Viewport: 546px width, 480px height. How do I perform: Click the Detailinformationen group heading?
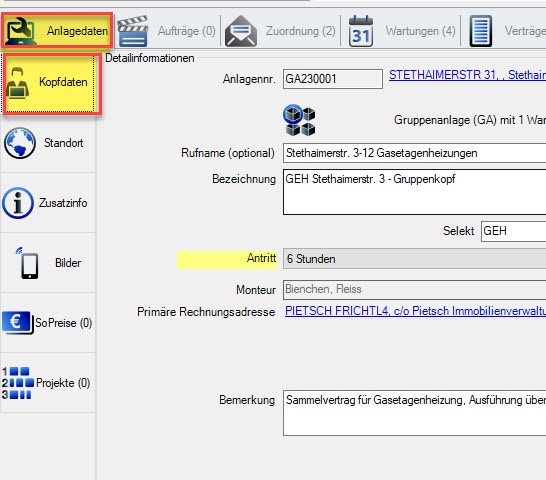click(x=150, y=58)
